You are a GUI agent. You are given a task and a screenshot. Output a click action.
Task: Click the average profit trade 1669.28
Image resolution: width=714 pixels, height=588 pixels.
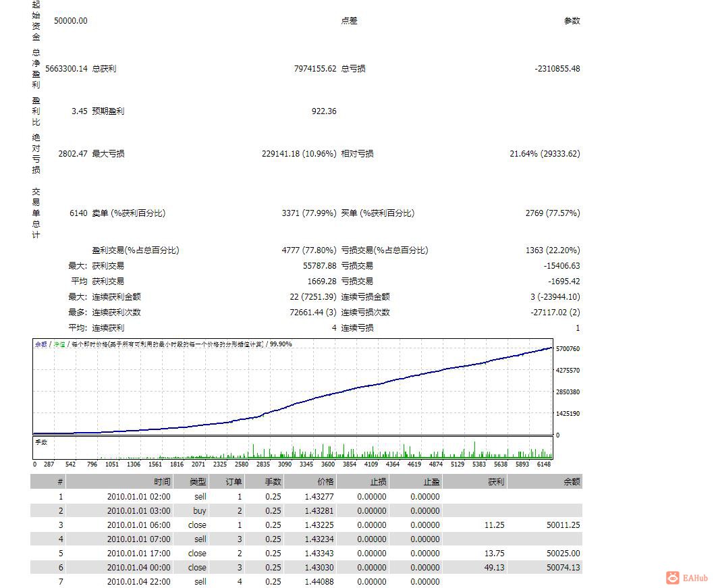[x=322, y=282]
